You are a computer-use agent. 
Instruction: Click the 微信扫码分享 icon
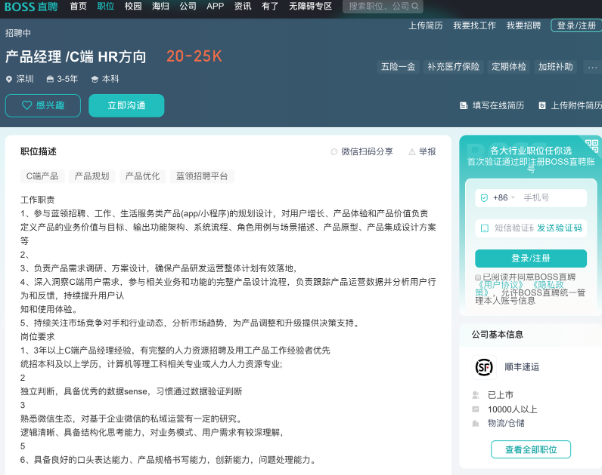(x=334, y=152)
